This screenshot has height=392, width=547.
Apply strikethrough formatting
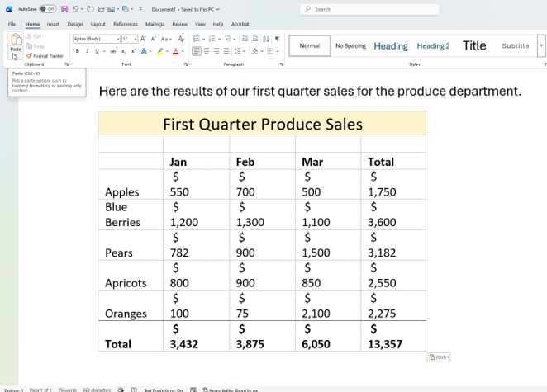click(x=112, y=51)
